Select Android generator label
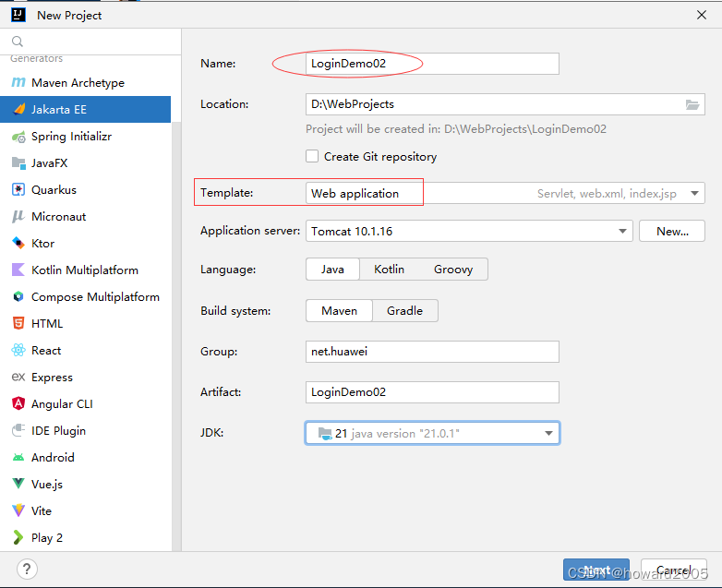The width and height of the screenshot is (722, 588). 53,457
